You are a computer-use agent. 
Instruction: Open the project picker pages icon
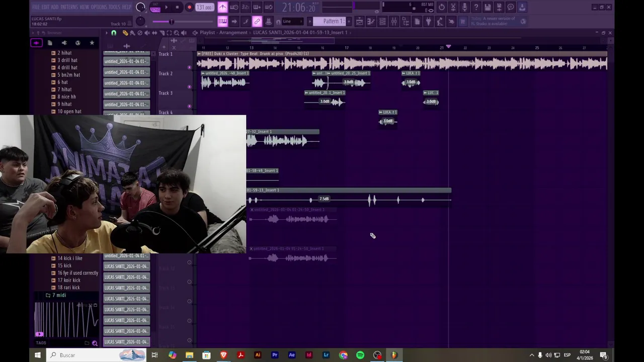point(417,21)
